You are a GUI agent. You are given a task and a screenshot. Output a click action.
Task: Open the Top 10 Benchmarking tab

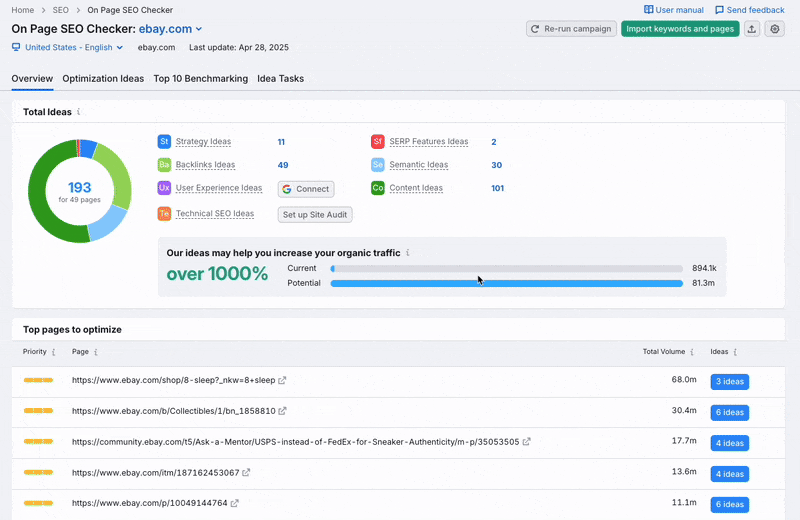(200, 78)
